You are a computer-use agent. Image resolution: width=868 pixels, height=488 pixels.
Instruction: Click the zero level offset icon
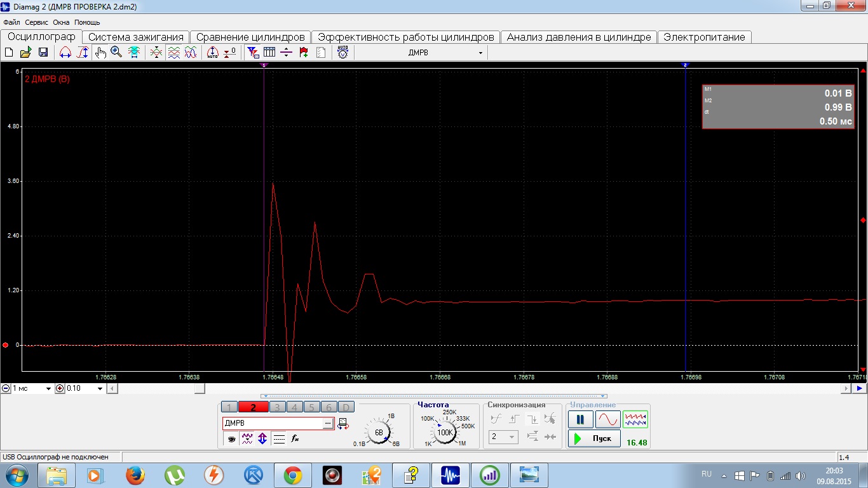230,53
